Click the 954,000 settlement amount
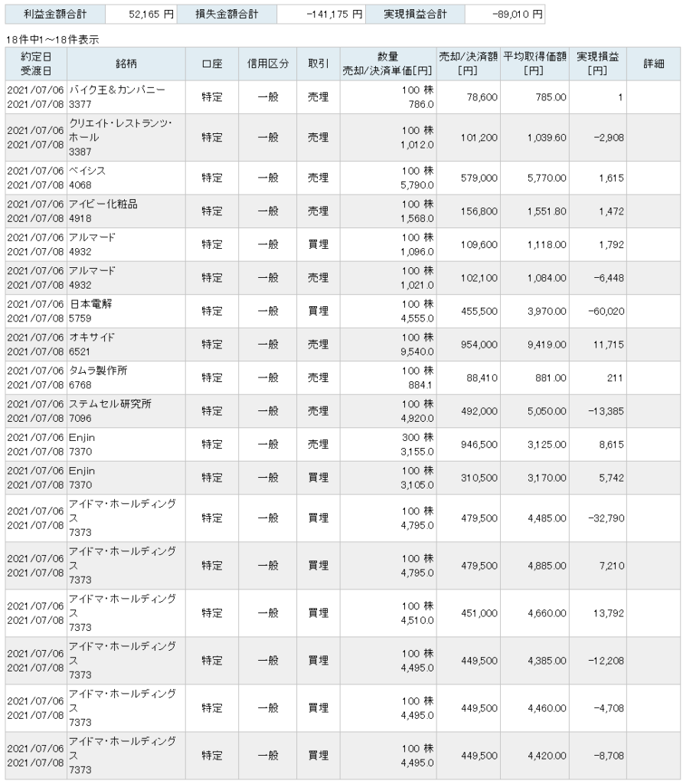Screen dimensions: 683x784 (x=479, y=345)
